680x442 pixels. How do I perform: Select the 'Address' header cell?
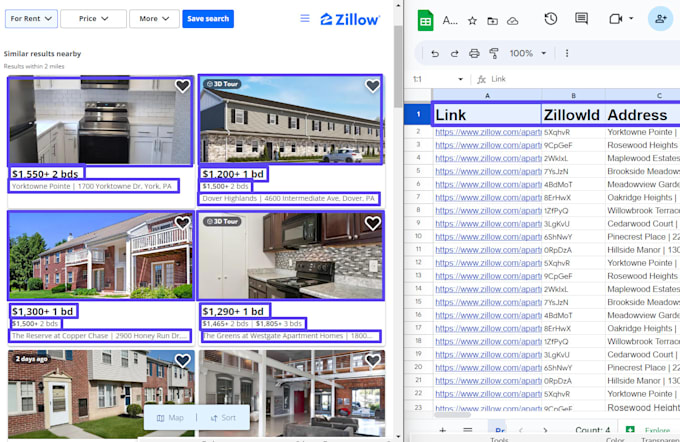[x=643, y=115]
